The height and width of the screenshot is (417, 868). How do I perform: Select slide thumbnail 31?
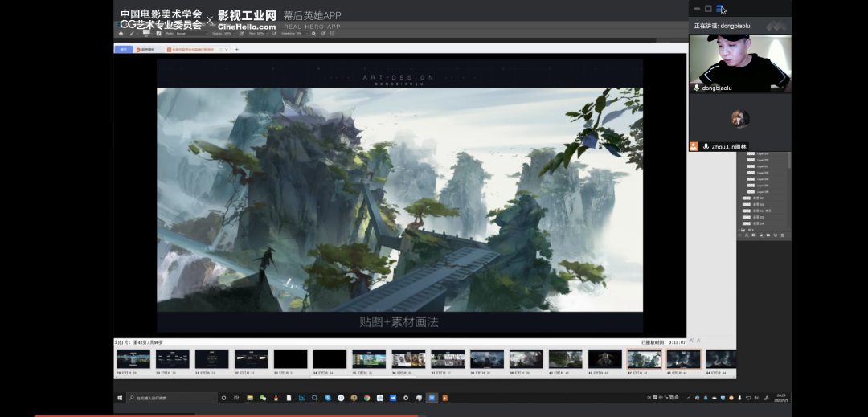point(211,359)
